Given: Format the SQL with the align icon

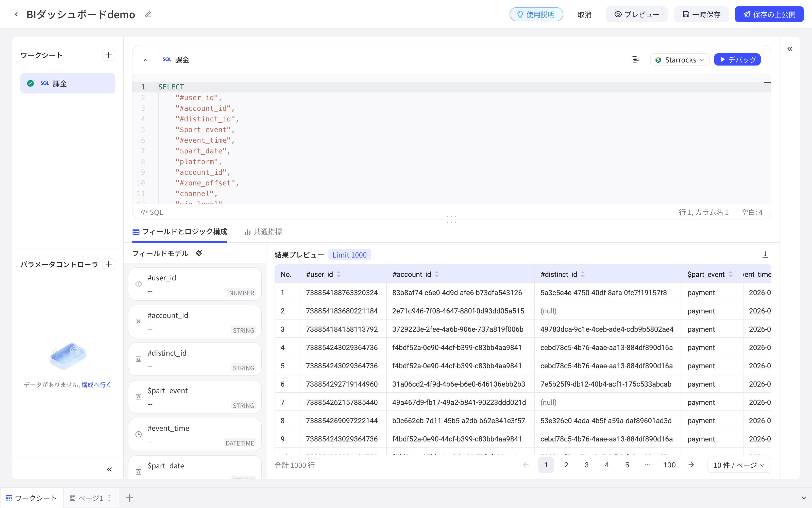Looking at the screenshot, I should (636, 60).
